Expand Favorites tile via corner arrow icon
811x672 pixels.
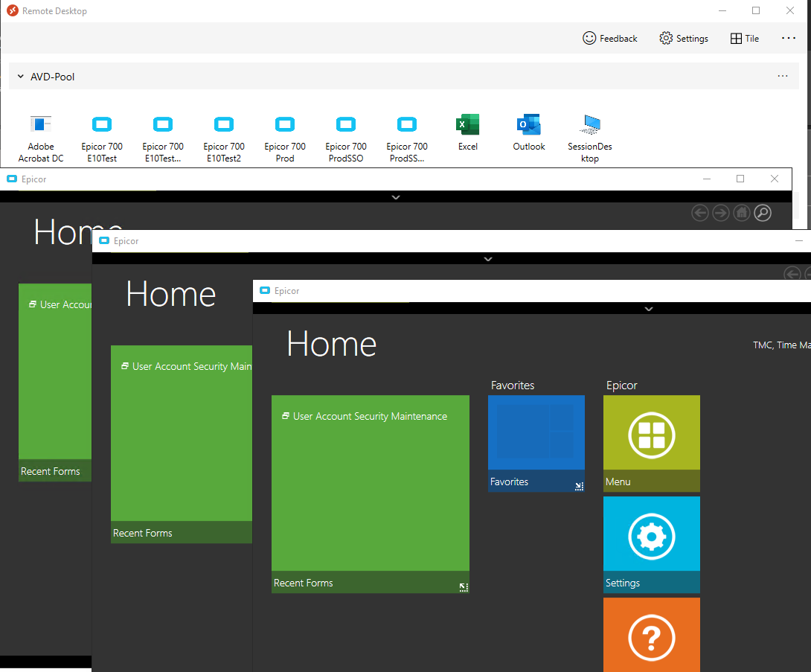579,486
